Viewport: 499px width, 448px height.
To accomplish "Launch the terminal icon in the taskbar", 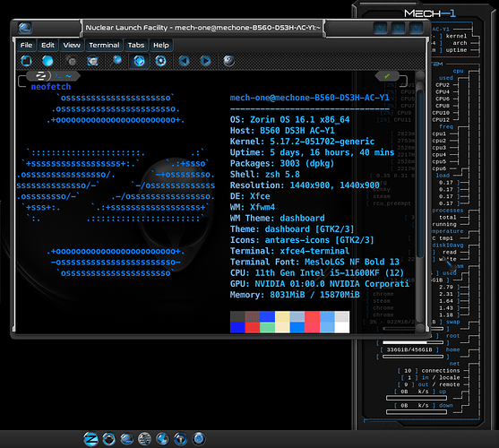I will pos(126,439).
